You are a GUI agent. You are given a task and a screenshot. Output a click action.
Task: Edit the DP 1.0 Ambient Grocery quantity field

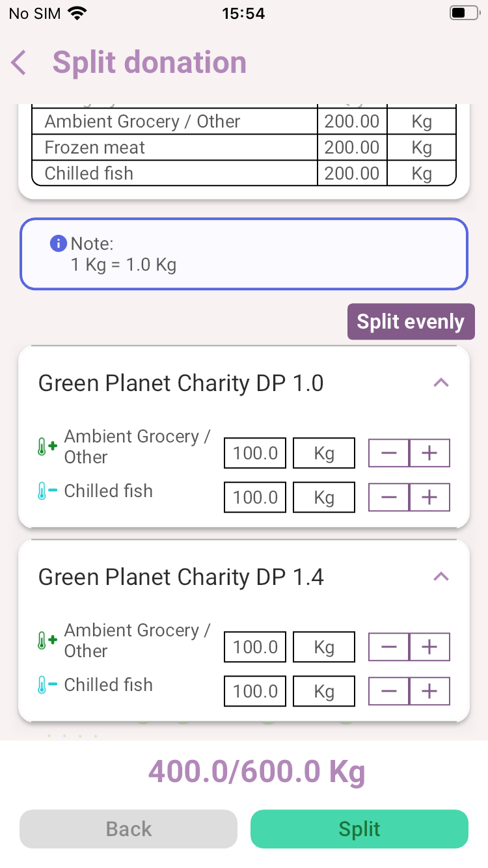[x=255, y=454]
